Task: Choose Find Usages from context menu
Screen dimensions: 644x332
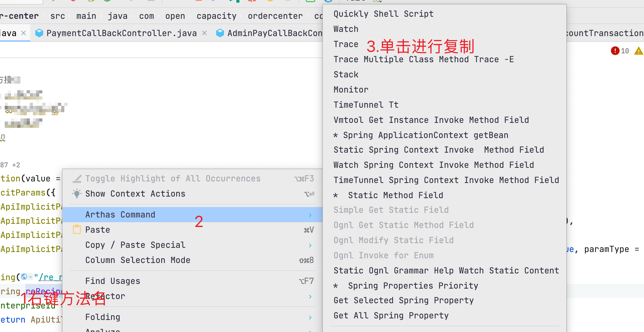Action: coord(193,281)
